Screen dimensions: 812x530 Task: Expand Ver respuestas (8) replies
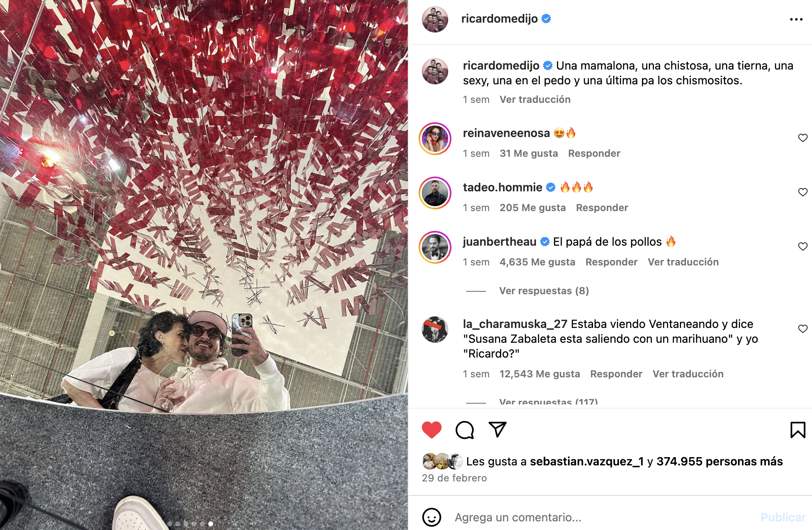544,291
